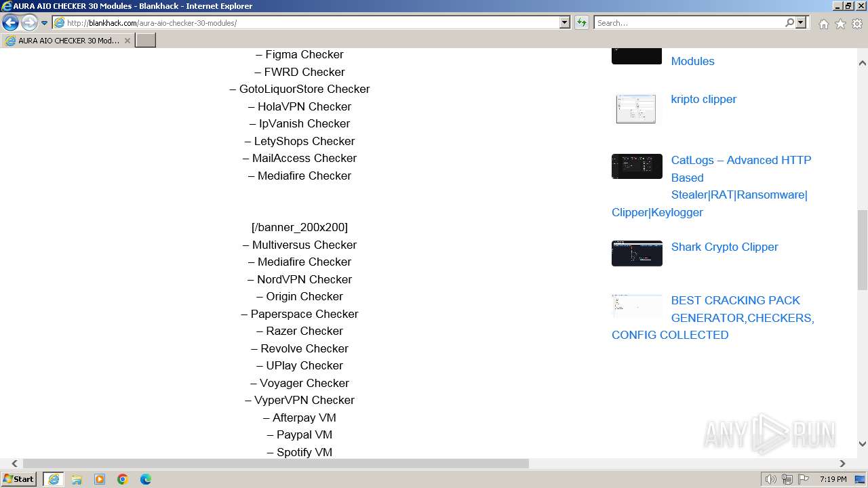The height and width of the screenshot is (488, 868).
Task: Click the vertical scrollbar up arrow
Action: pyautogui.click(x=862, y=62)
